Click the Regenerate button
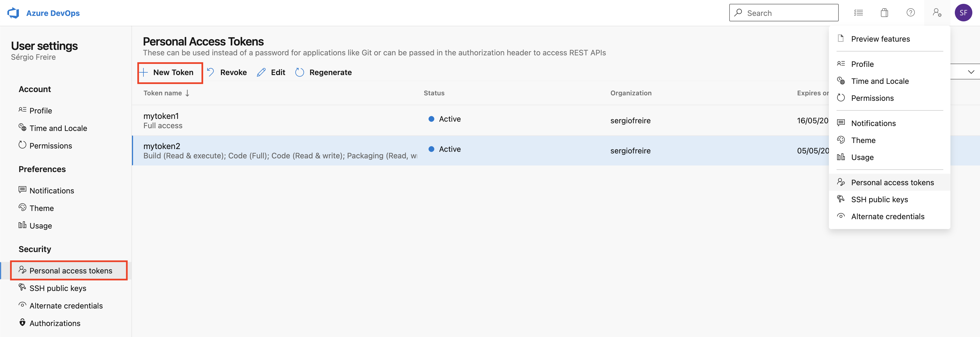Screen dimensions: 980x337 [x=323, y=72]
